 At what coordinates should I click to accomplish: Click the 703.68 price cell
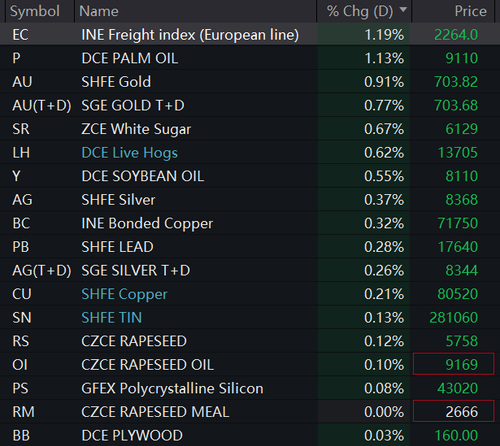[456, 106]
